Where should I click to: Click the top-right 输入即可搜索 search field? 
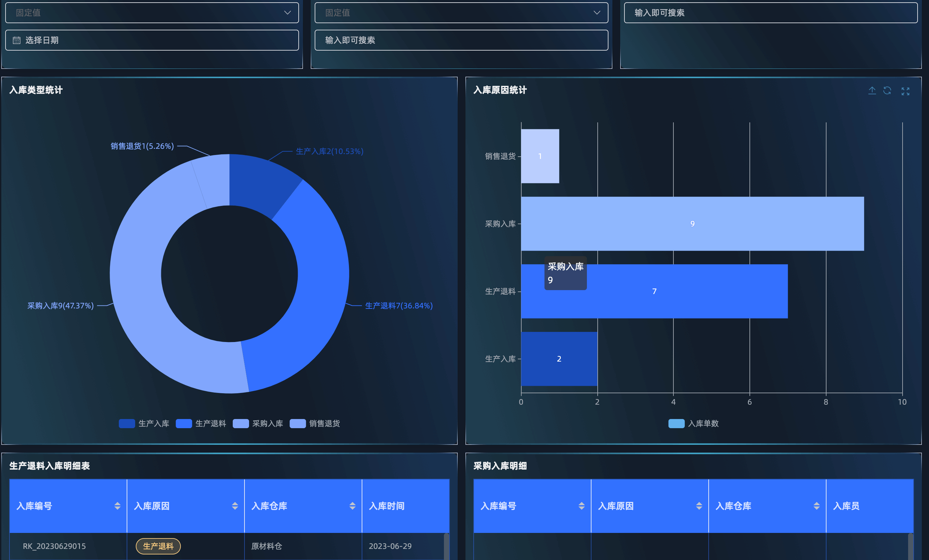(x=770, y=13)
